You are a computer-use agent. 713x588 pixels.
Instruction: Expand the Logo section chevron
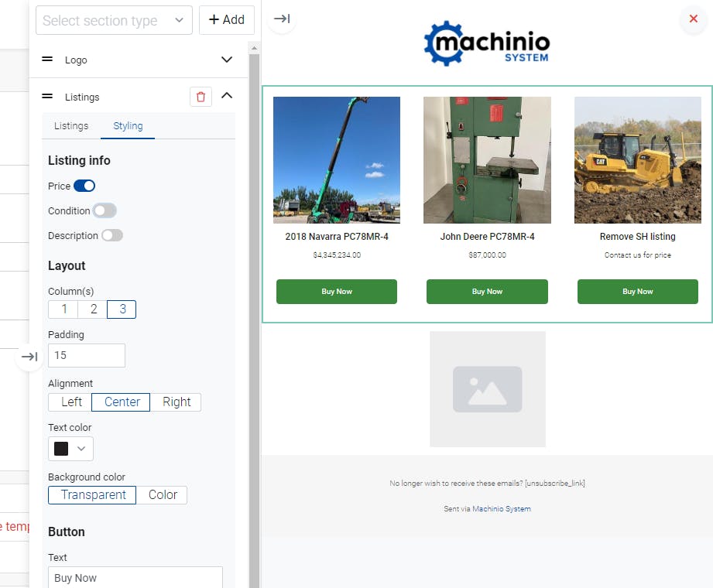[226, 60]
